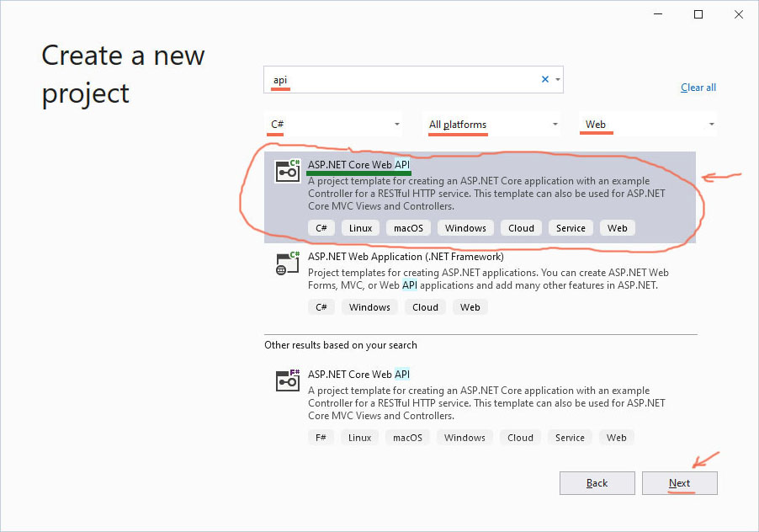759x532 pixels.
Task: Click Other results based on your search heading
Action: point(340,345)
